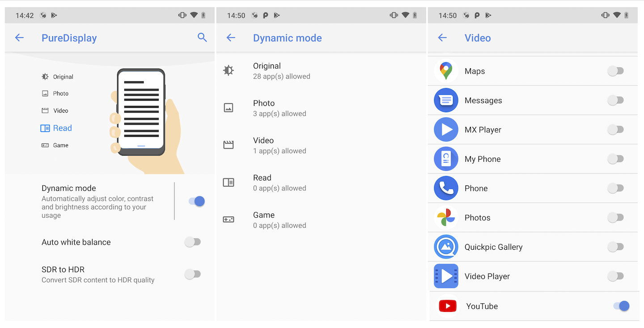Click the Messages app icon
Screen dimensions: 644x328
click(x=446, y=100)
